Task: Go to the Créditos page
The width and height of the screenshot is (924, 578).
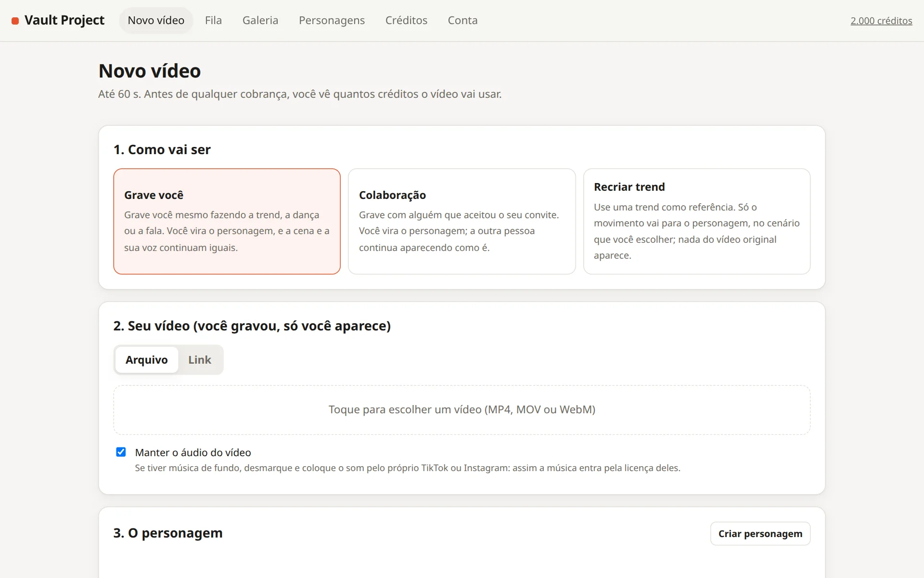Action: (x=406, y=20)
